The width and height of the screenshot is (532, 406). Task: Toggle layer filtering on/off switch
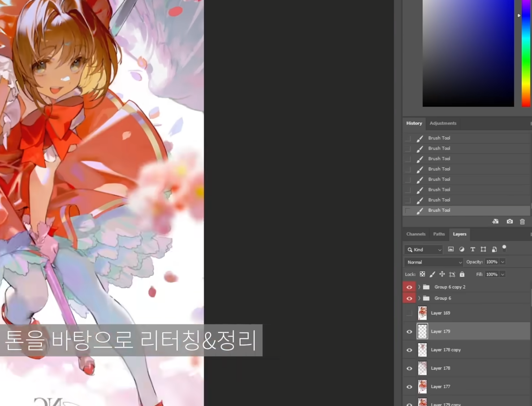coord(504,249)
